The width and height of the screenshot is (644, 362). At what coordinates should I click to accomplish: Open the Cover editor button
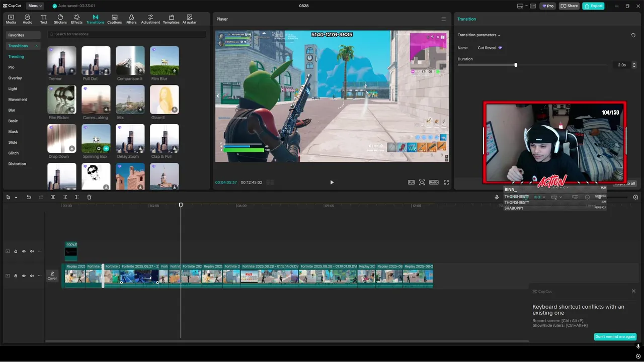[52, 276]
